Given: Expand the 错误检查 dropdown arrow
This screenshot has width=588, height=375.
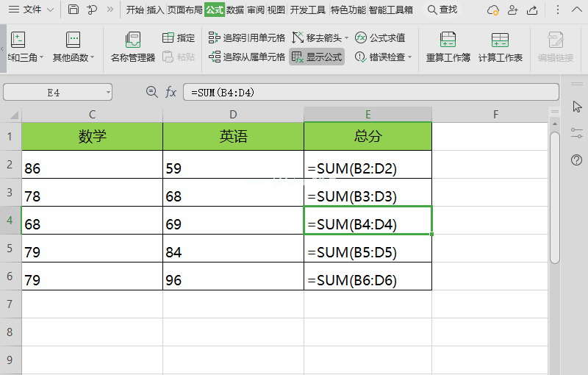Looking at the screenshot, I should [409, 57].
